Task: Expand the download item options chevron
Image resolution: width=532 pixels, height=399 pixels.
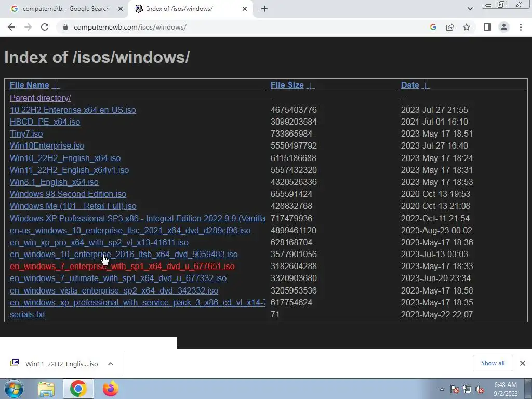Action: click(x=111, y=364)
